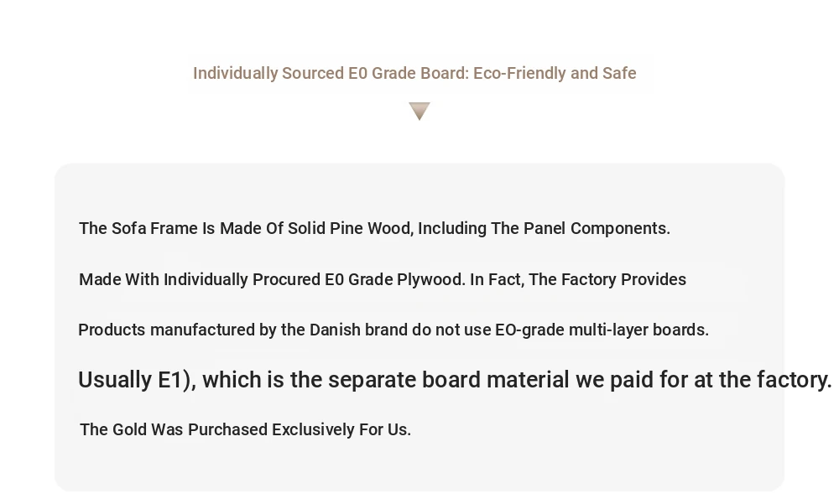The width and height of the screenshot is (839, 504).
Task: Select the line starting 'Made With Individually Procured'
Action: point(382,279)
